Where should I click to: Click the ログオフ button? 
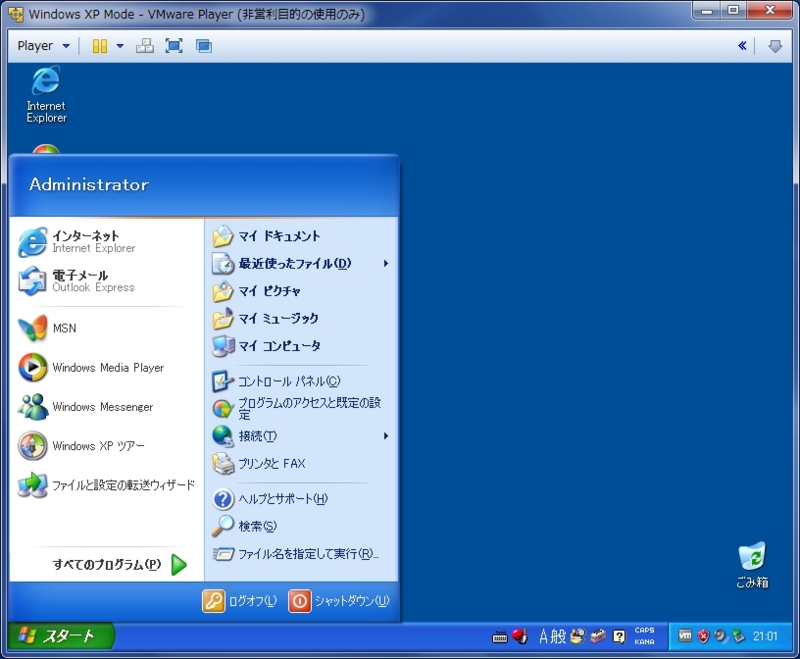point(244,602)
